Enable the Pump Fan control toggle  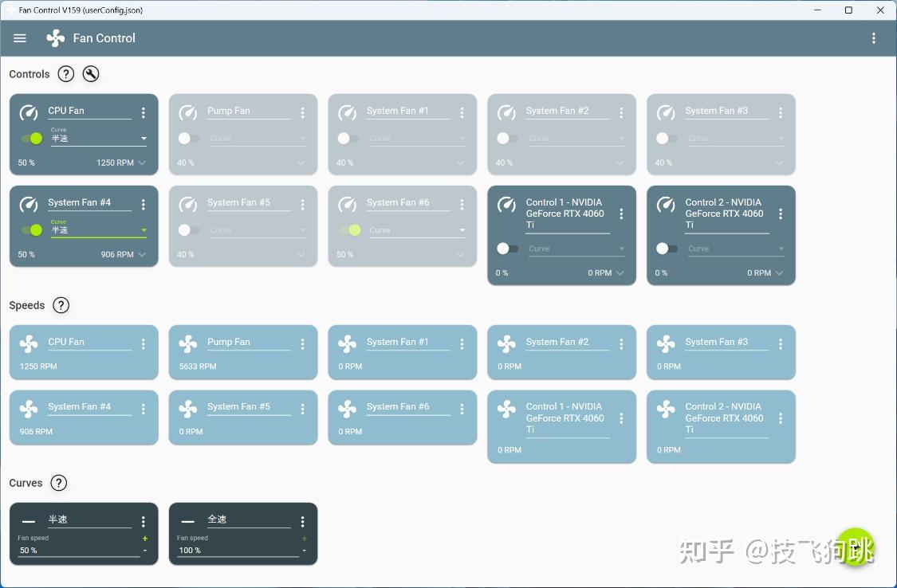(188, 139)
